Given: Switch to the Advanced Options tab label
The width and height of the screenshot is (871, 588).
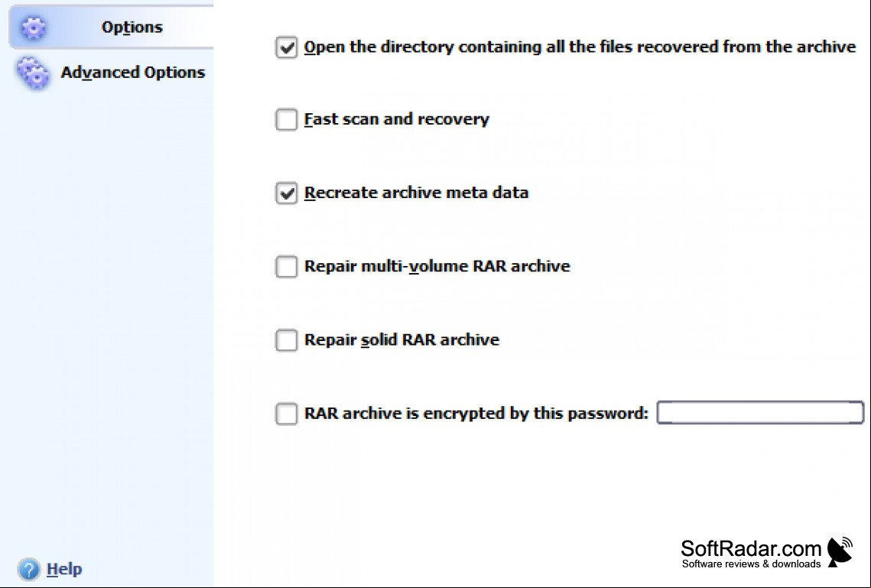Looking at the screenshot, I should [133, 72].
